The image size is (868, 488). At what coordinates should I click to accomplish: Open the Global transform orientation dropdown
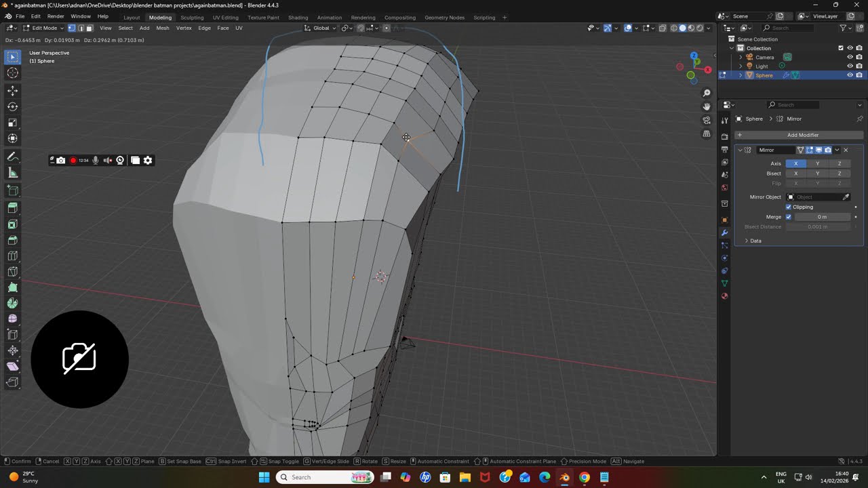pyautogui.click(x=321, y=28)
